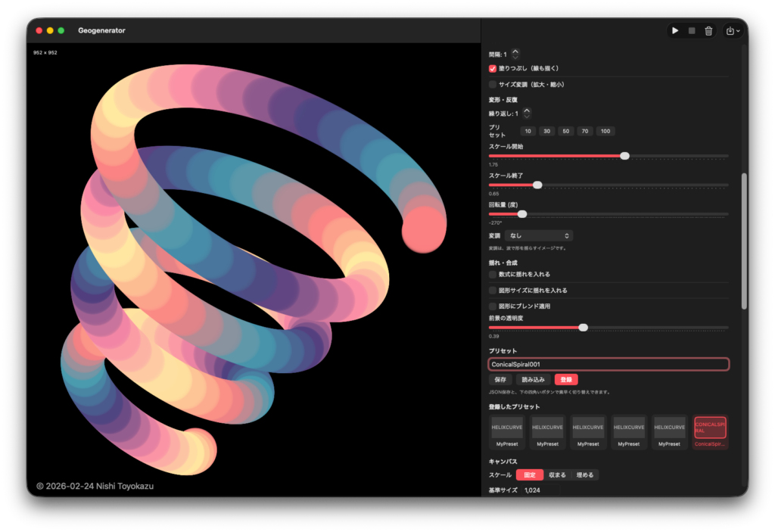Click the trash can delete icon
Screen dimensions: 775x532
pyautogui.click(x=708, y=31)
